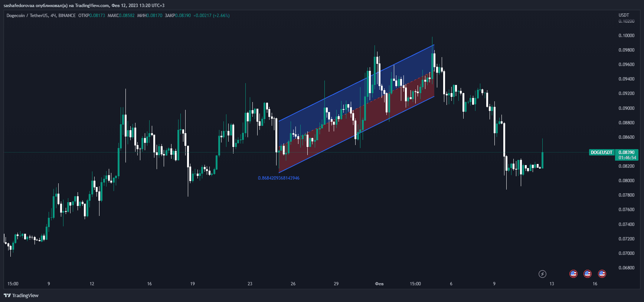
Task: Click the Фев month label on time axis
Action: coord(379,284)
